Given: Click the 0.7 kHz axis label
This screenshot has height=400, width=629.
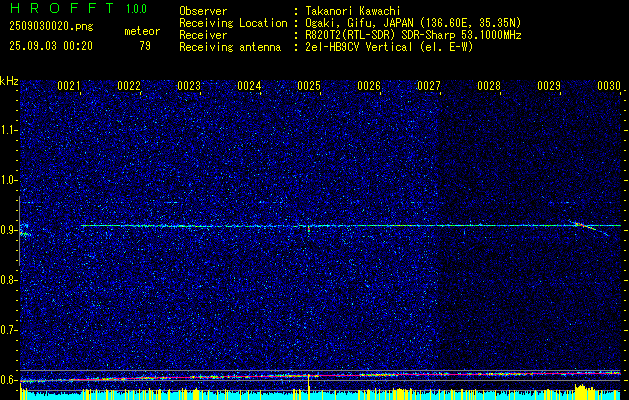Looking at the screenshot, I should click(x=8, y=330).
